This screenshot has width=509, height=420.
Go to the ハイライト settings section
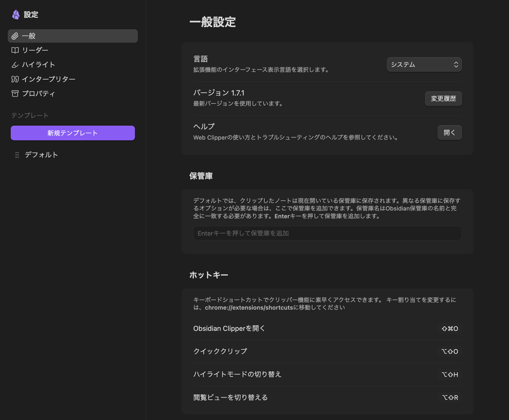point(73,65)
